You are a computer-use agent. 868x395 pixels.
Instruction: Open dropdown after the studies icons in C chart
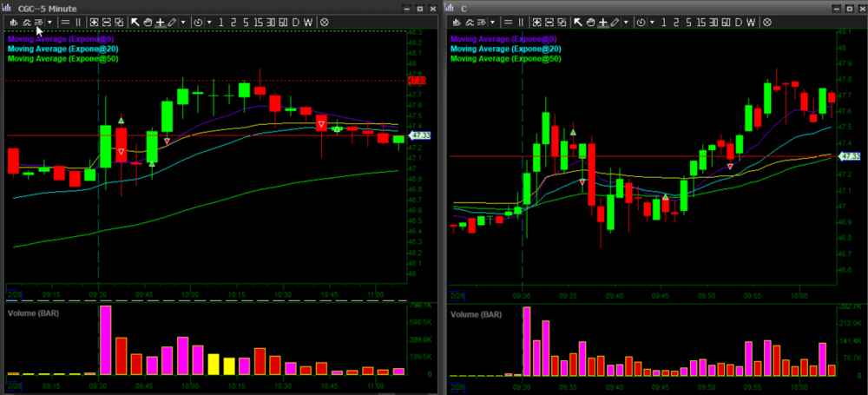click(493, 21)
